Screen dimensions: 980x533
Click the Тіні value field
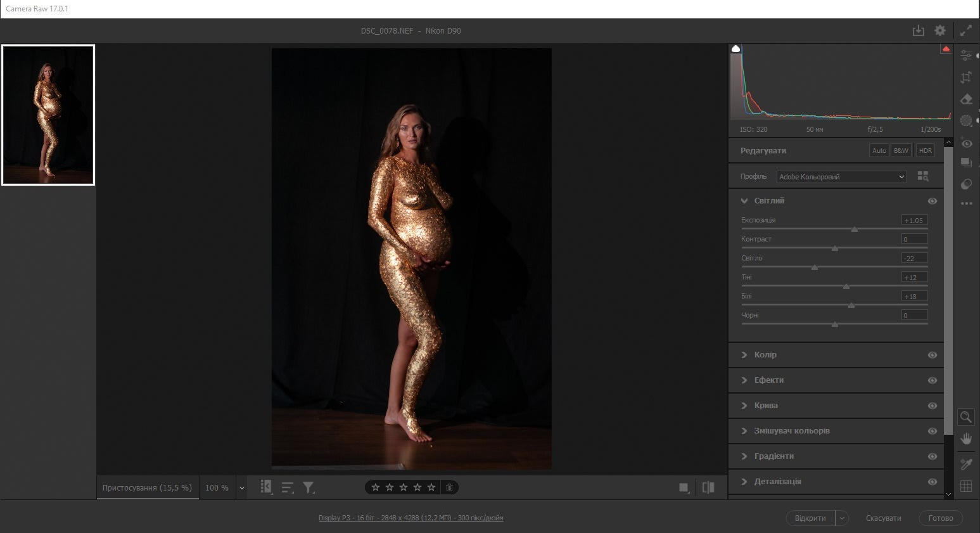tap(914, 277)
